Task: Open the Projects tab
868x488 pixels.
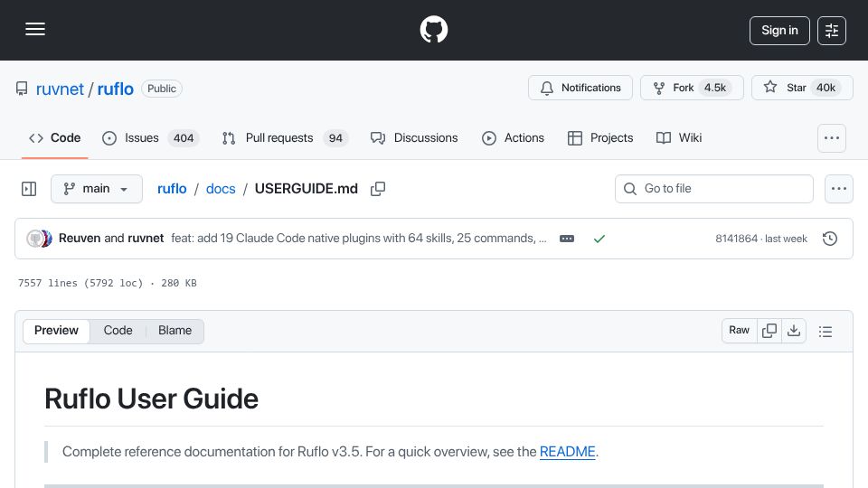Action: 600,137
